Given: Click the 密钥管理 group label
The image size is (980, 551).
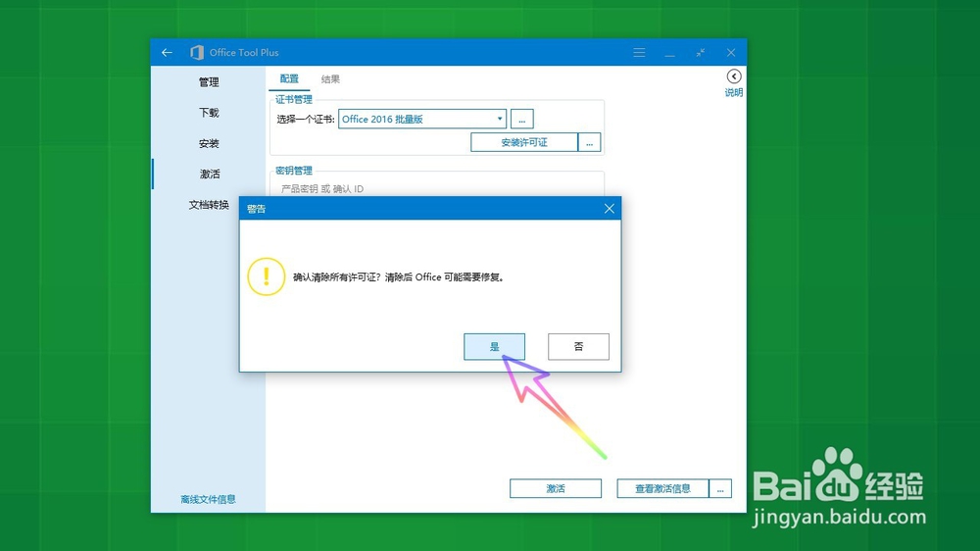Looking at the screenshot, I should (294, 171).
